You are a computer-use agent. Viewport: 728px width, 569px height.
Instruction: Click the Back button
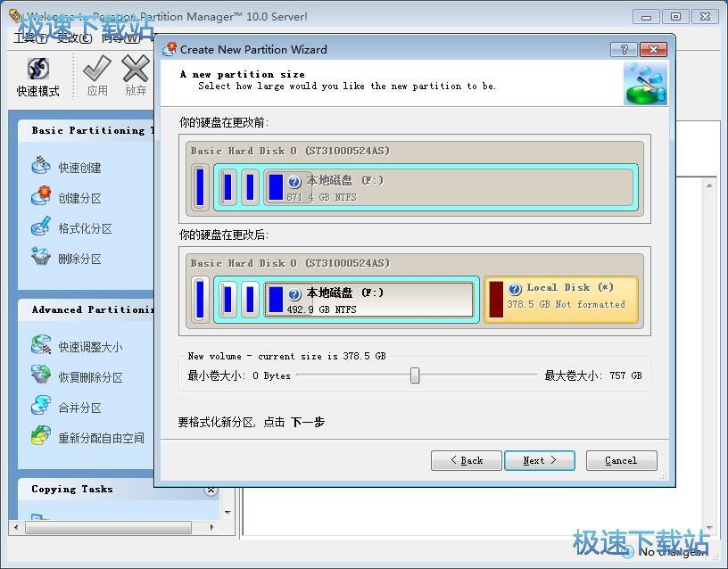466,460
